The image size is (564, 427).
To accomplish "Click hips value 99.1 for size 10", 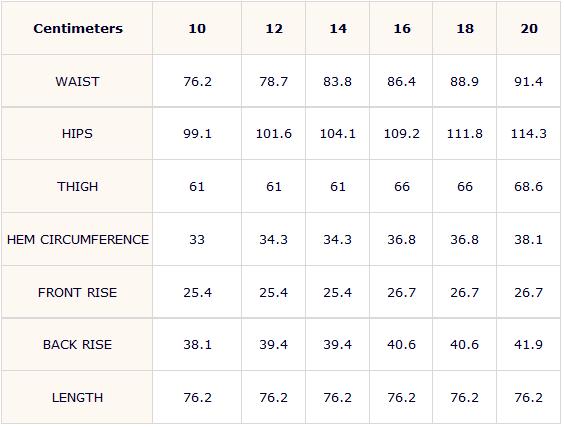I will [197, 134].
